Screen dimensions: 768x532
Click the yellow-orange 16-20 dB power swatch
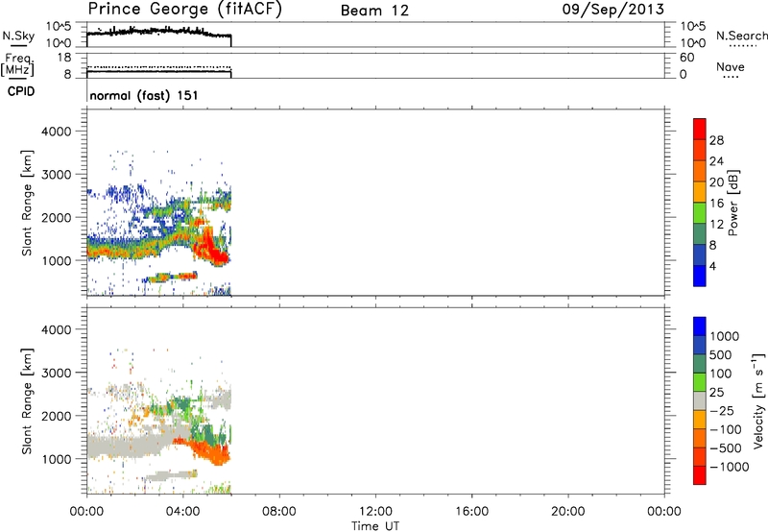pos(700,192)
